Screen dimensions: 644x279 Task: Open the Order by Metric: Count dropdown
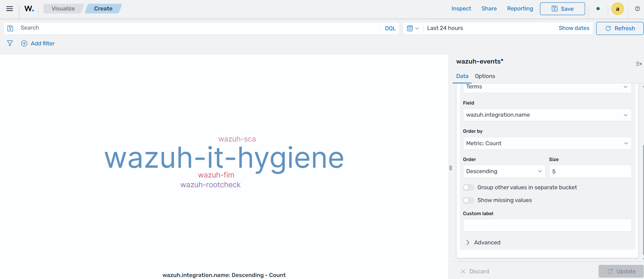[547, 143]
